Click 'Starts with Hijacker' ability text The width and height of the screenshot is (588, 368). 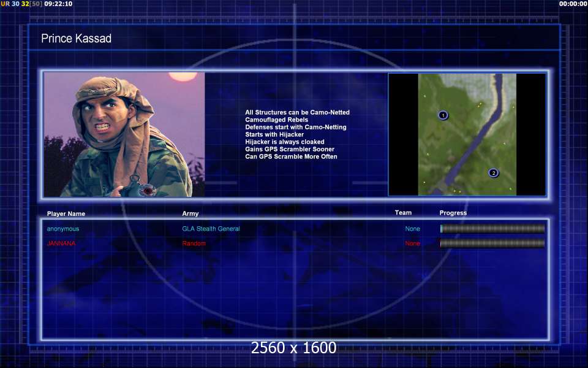click(x=274, y=134)
